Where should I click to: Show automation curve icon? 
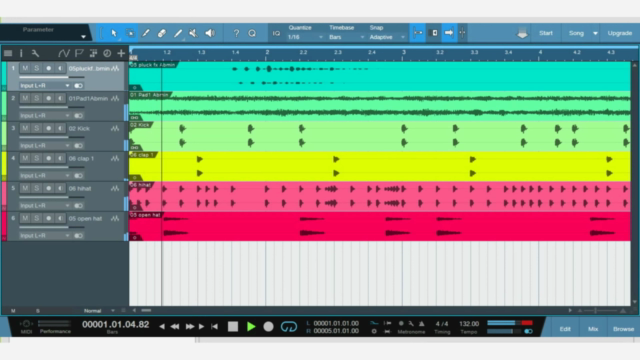pyautogui.click(x=63, y=53)
